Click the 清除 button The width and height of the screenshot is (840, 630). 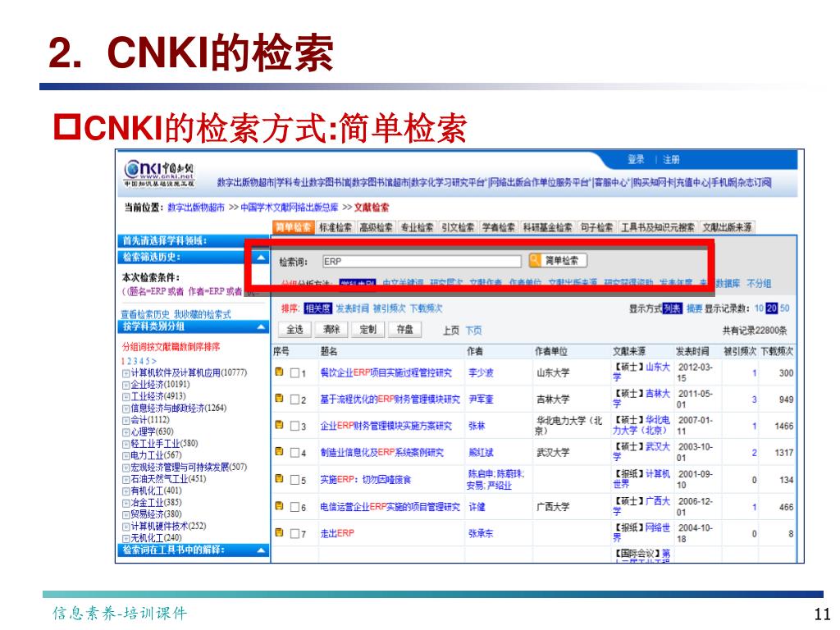point(331,330)
